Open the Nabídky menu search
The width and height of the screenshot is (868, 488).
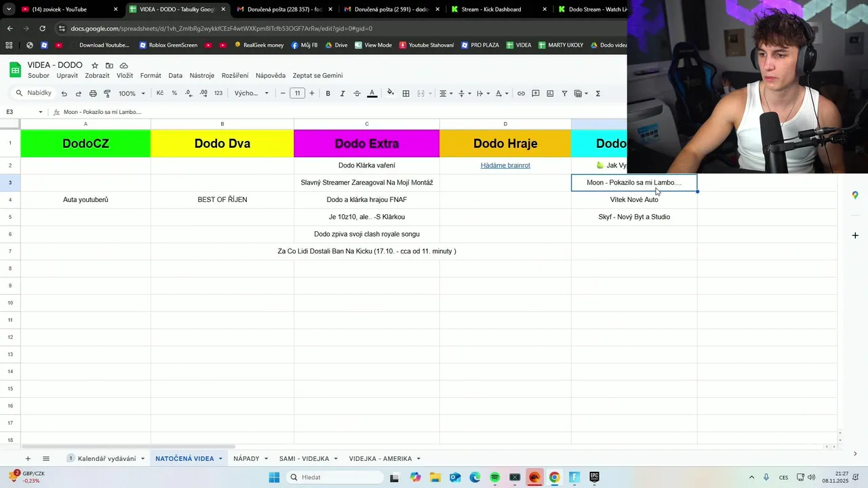tap(34, 93)
